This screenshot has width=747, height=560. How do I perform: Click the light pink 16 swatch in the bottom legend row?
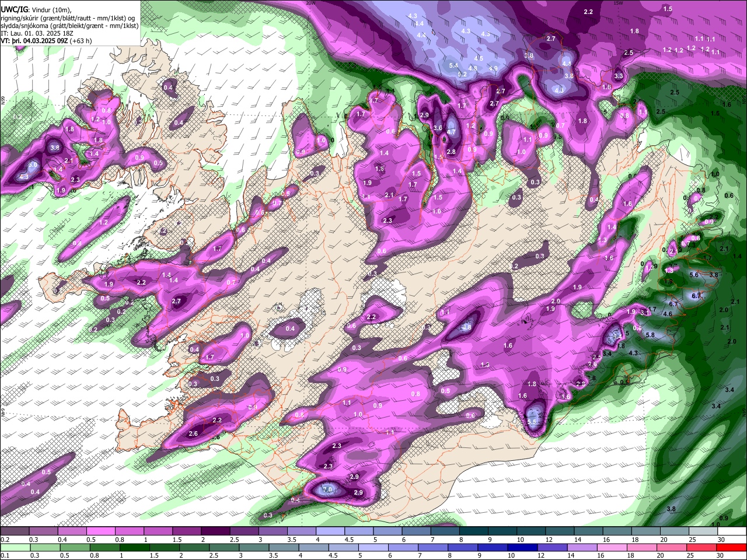coord(612,547)
